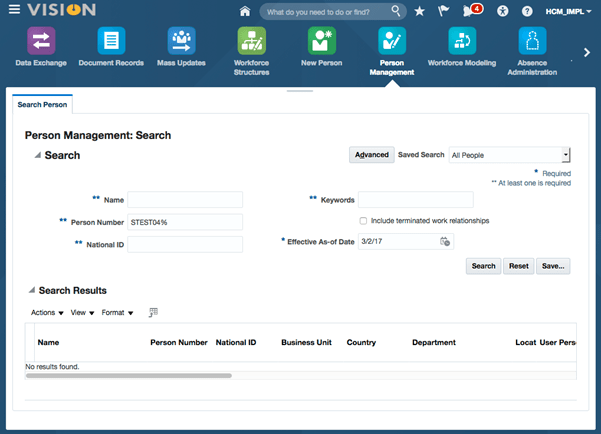Viewport: 601px width, 434px height.
Task: Open the Saved Search dropdown
Action: (x=565, y=155)
